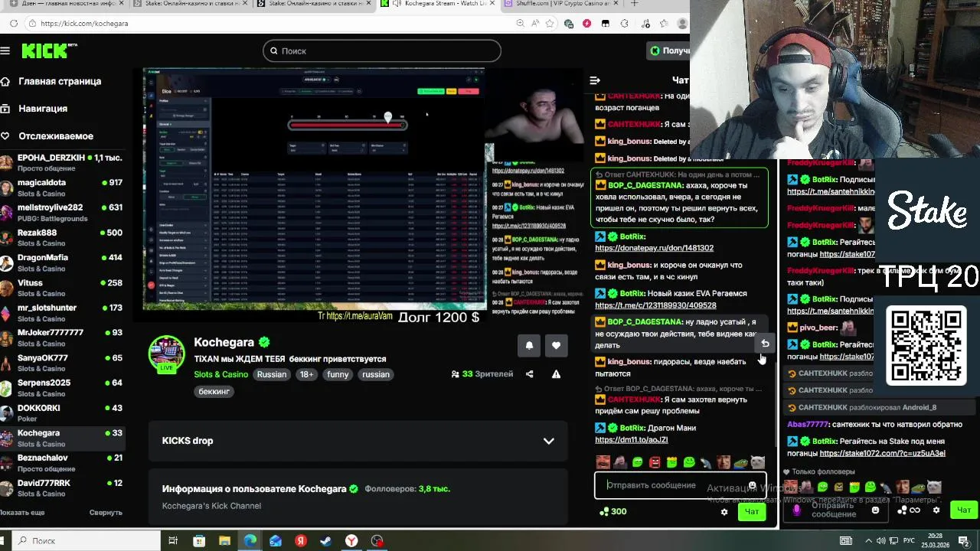The image size is (980, 551).
Task: Open the Windows notification center
Action: click(x=964, y=541)
